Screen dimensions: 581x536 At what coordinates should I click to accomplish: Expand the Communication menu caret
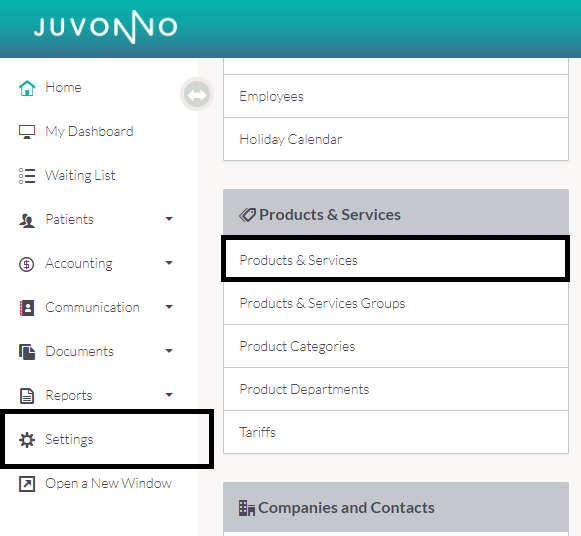(x=169, y=307)
